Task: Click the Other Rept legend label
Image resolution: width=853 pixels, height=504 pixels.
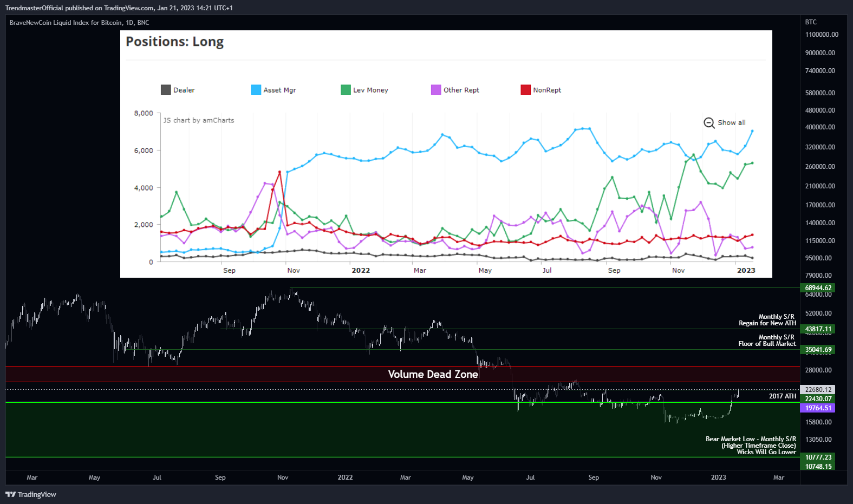Action: point(461,90)
